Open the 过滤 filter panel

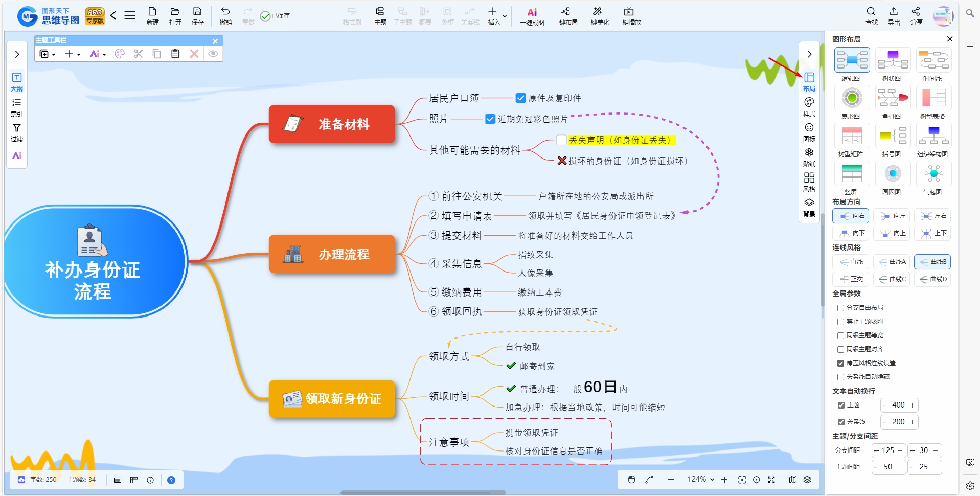17,132
